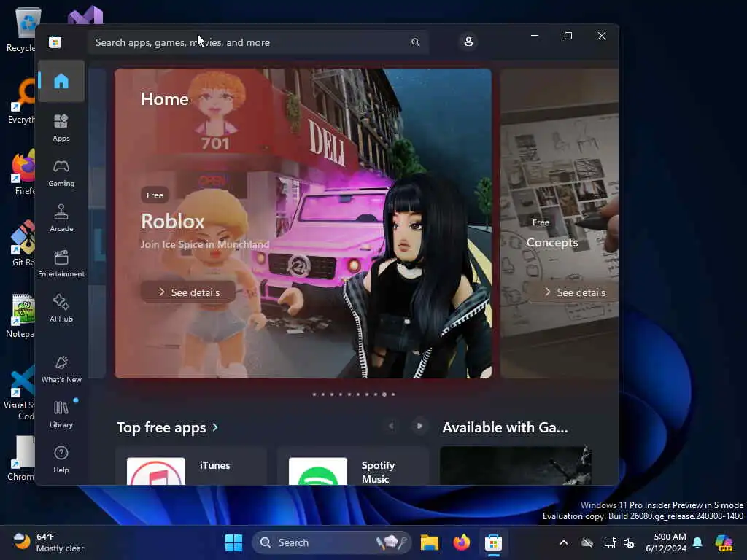
Task: Select the Recycle Bin desktop icon
Action: [21, 29]
